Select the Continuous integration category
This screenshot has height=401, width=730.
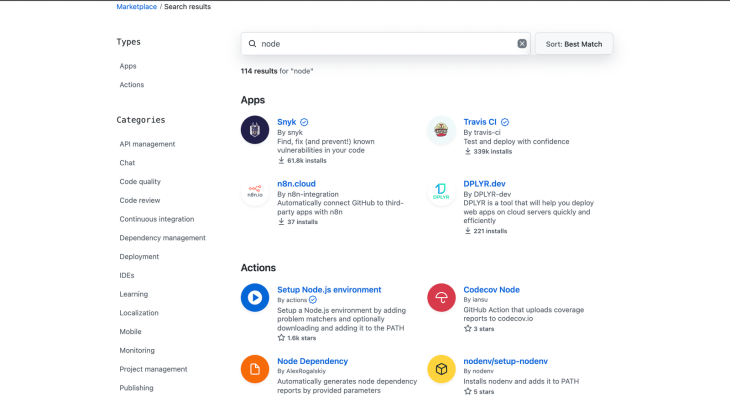(156, 219)
